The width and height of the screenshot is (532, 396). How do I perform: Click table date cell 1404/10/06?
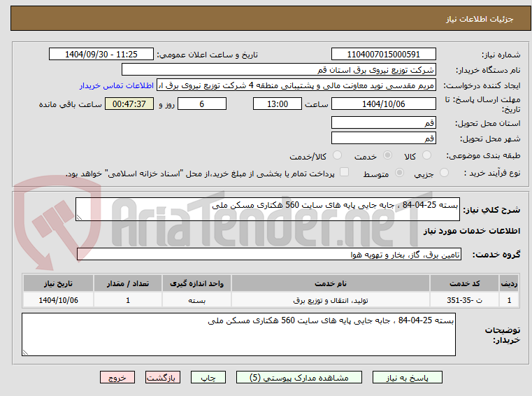point(58,300)
